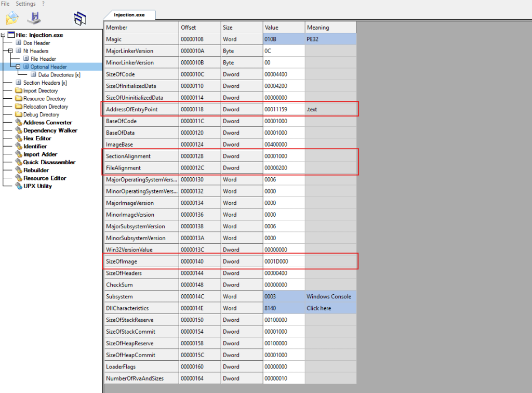Select the Section Headers [x] tree item
532x393 pixels.
pos(45,83)
